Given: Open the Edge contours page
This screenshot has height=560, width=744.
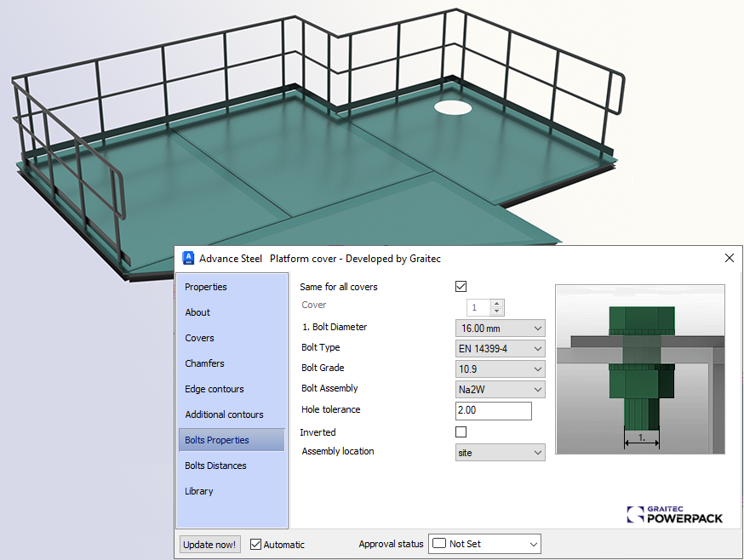Looking at the screenshot, I should [214, 389].
